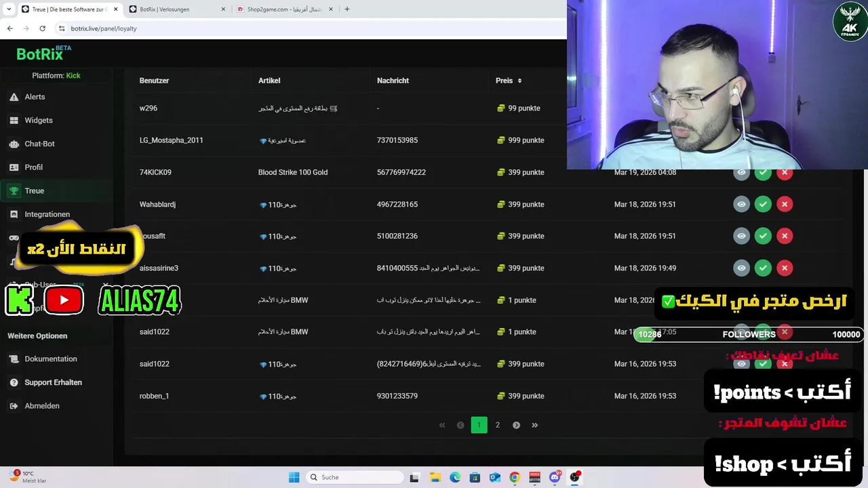Close the Treue browser tab
868x488 pixels.
click(x=115, y=9)
